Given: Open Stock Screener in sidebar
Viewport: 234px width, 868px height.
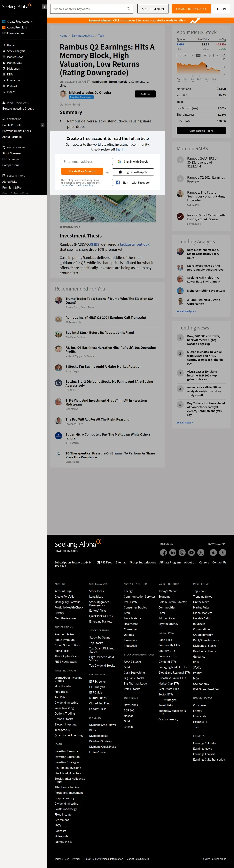Looking at the screenshot, I should click(12, 153).
